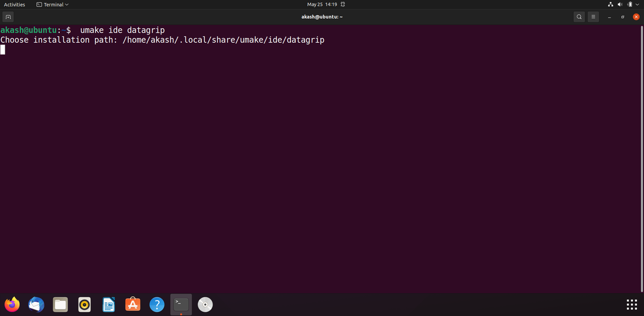The width and height of the screenshot is (644, 316).
Task: Show applications grid
Action: click(632, 304)
